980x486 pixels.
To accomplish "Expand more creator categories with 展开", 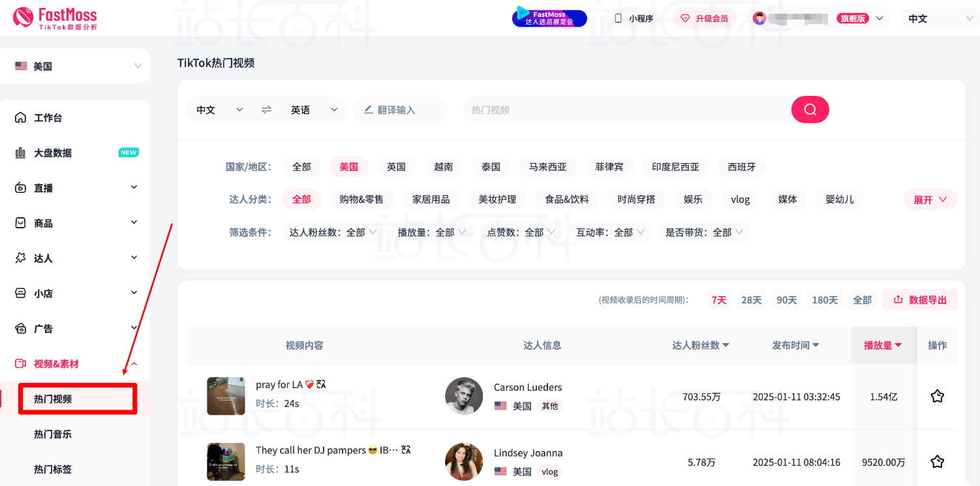I will coord(930,200).
